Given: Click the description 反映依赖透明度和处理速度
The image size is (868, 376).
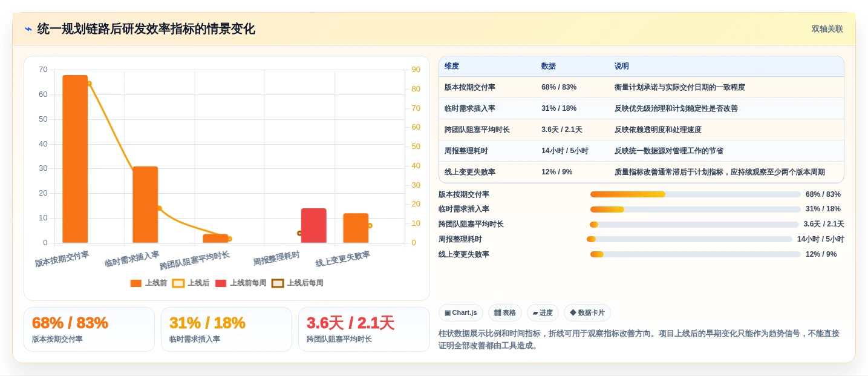Looking at the screenshot, I should point(658,130).
